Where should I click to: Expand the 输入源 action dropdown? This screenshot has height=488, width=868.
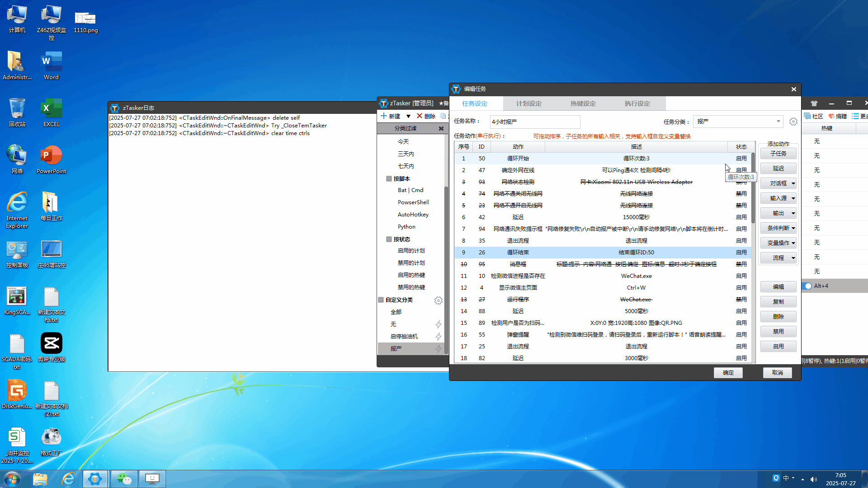(793, 198)
